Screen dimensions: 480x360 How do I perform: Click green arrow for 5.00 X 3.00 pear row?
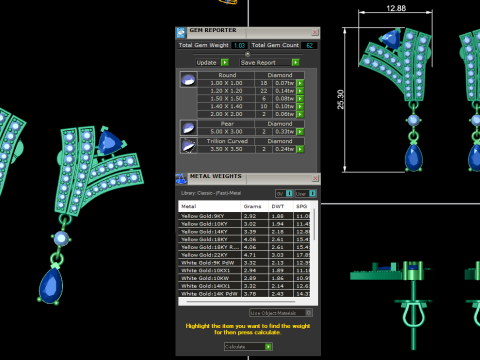300,132
